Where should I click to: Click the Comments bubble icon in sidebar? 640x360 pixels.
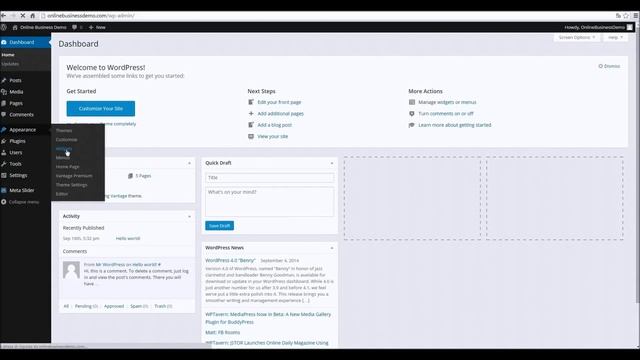[x=4, y=115]
